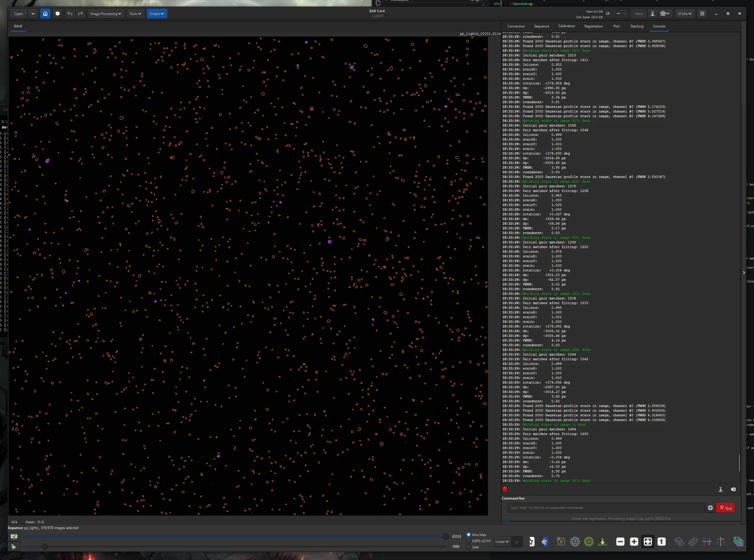
Task: Click the home directory icon
Action: pyautogui.click(x=45, y=13)
